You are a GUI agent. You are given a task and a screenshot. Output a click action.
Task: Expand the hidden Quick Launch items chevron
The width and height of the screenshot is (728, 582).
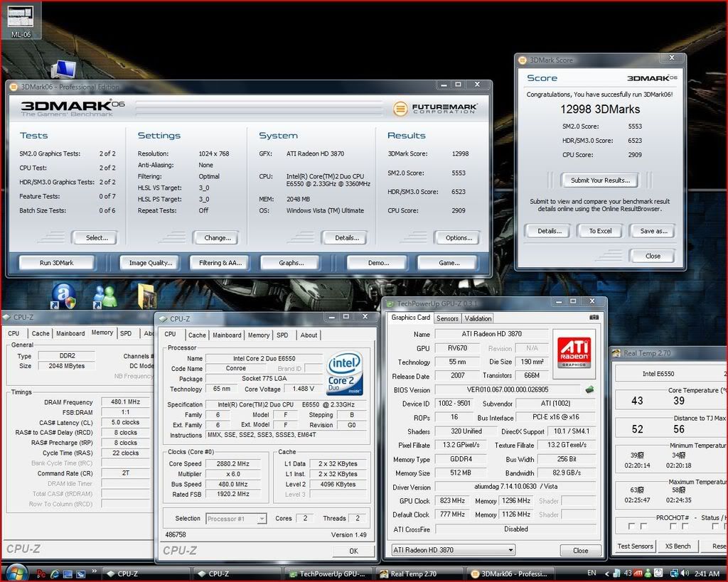tap(94, 572)
